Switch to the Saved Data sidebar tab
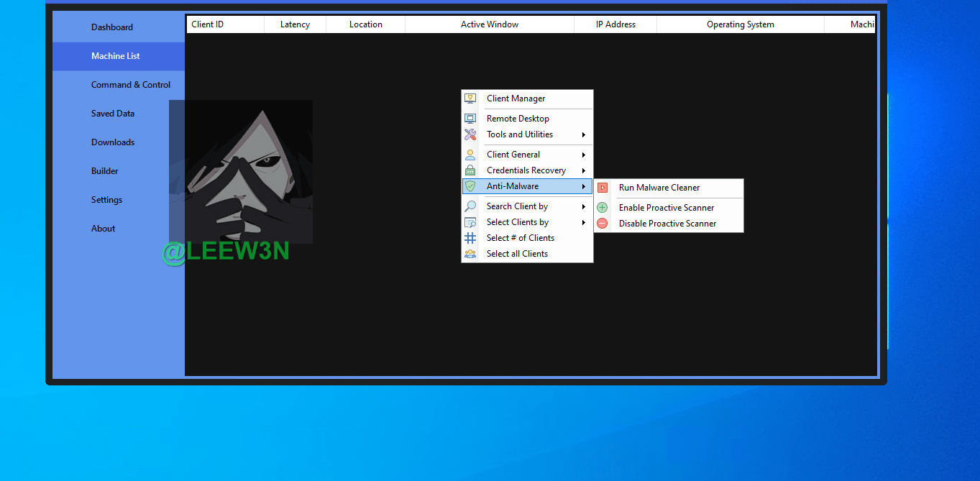Screen dimensions: 980x481 point(113,114)
